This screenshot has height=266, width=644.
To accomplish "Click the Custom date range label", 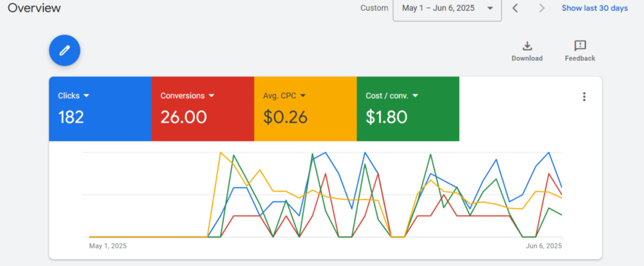I will click(374, 8).
